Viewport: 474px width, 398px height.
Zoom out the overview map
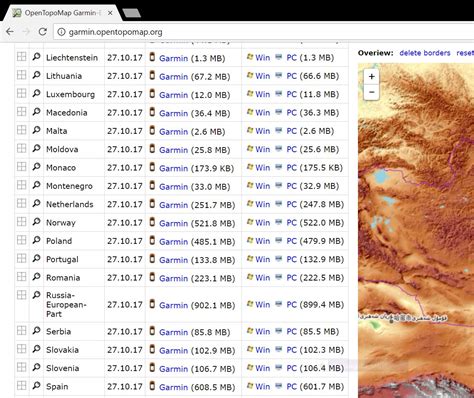click(372, 92)
